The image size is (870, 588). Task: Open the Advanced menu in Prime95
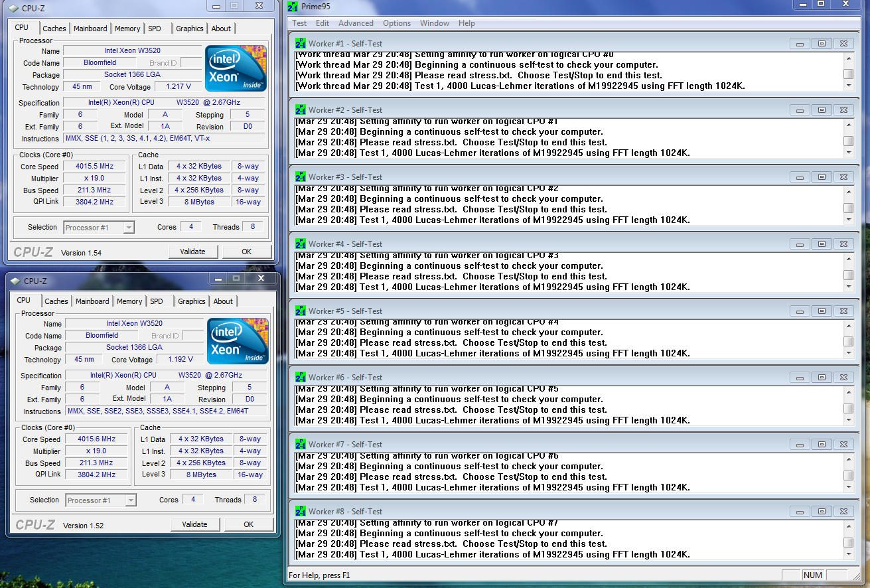coord(356,23)
